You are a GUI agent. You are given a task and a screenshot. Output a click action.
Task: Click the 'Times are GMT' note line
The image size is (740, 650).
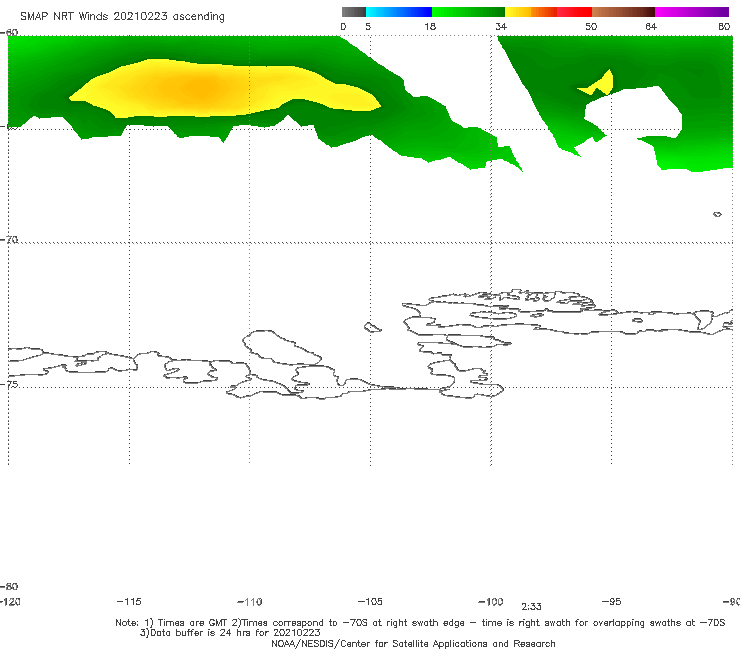pyautogui.click(x=420, y=623)
